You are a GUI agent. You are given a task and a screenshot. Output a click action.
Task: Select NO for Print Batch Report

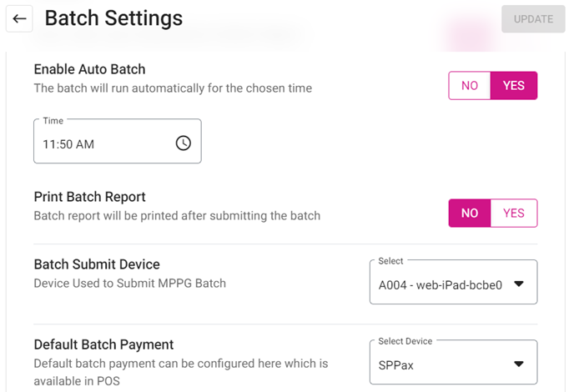(470, 213)
